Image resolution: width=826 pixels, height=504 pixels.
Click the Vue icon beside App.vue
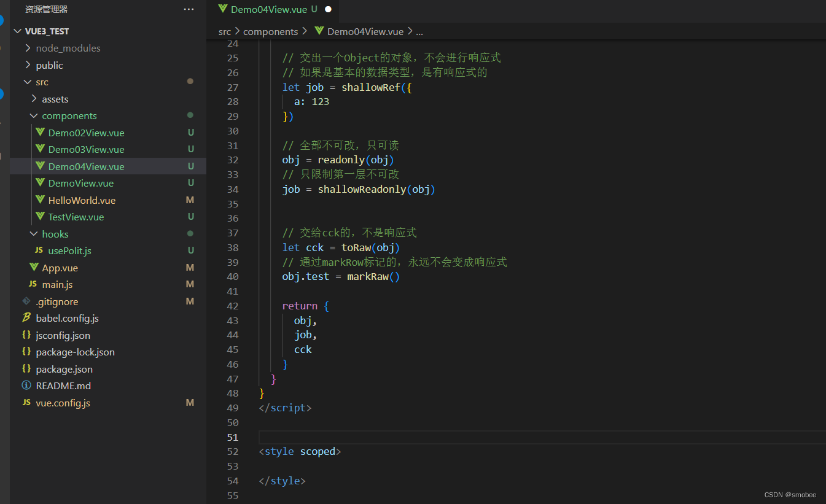coord(34,268)
